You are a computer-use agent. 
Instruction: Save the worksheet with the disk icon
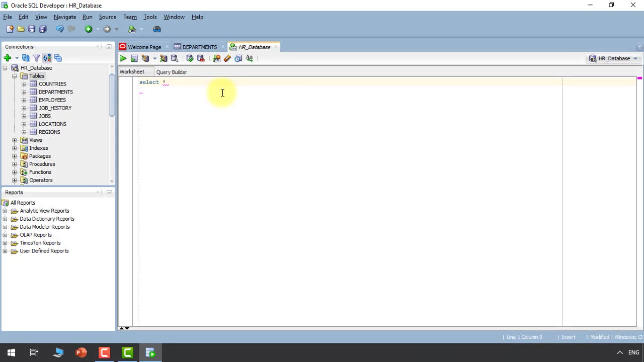pyautogui.click(x=32, y=29)
